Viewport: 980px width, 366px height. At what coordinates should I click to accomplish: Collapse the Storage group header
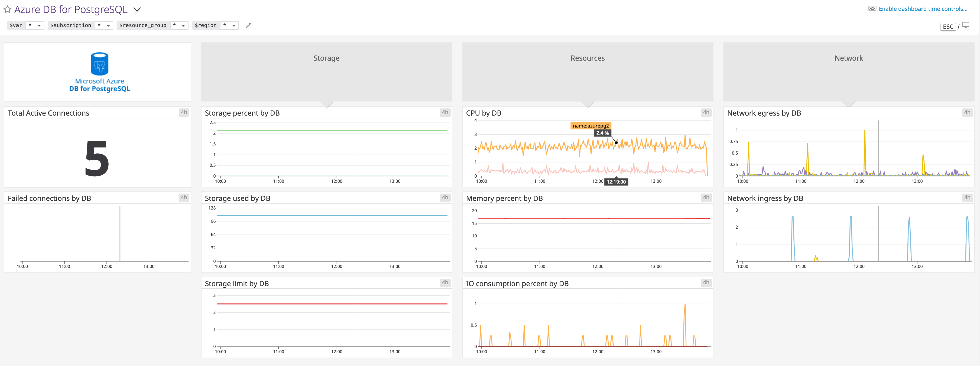pyautogui.click(x=326, y=58)
